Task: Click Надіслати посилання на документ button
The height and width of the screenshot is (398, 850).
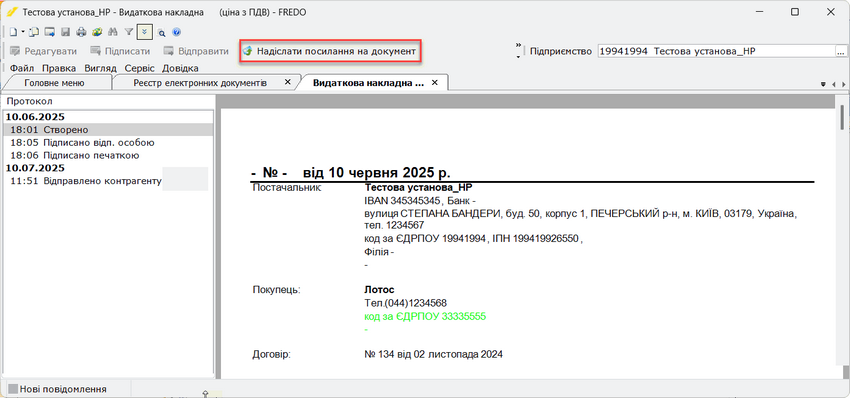Action: [330, 52]
